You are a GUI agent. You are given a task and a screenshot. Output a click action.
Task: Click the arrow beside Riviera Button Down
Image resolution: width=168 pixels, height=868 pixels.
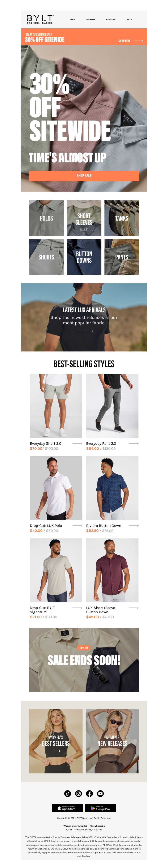[134, 526]
